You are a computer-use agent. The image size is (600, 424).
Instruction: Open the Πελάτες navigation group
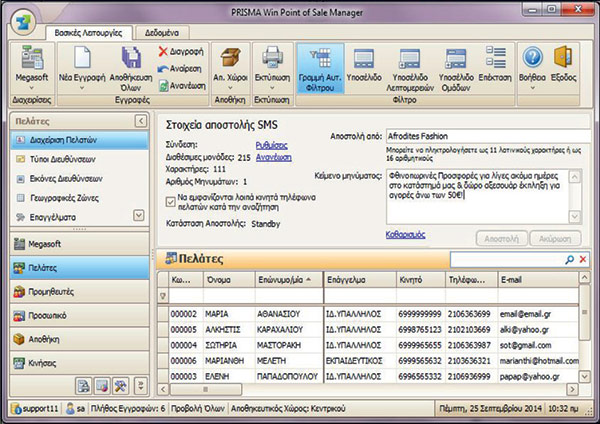(80, 268)
